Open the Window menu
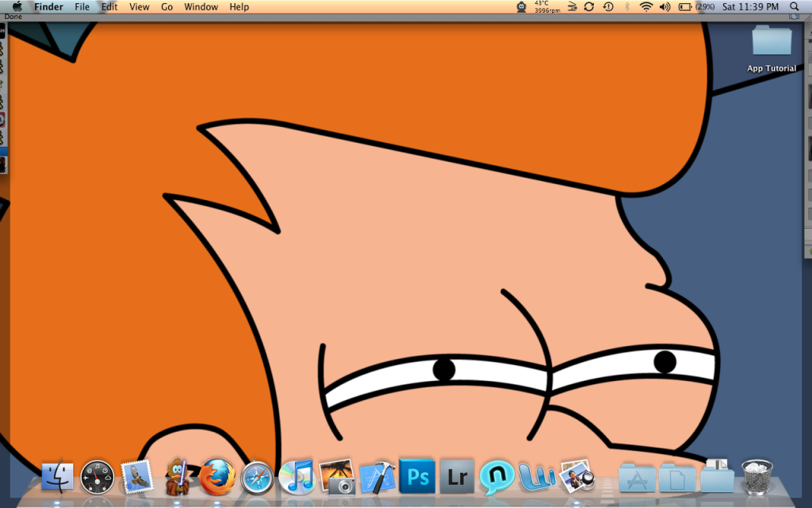 201,6
